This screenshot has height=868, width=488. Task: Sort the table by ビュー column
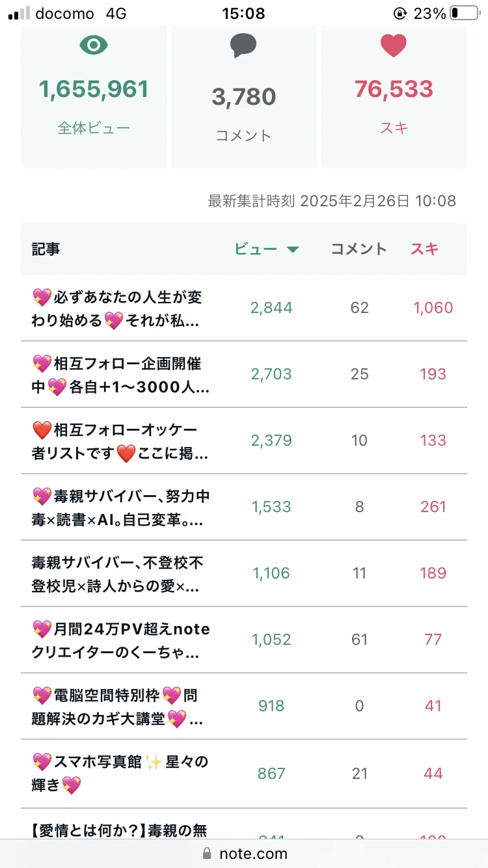pyautogui.click(x=256, y=249)
